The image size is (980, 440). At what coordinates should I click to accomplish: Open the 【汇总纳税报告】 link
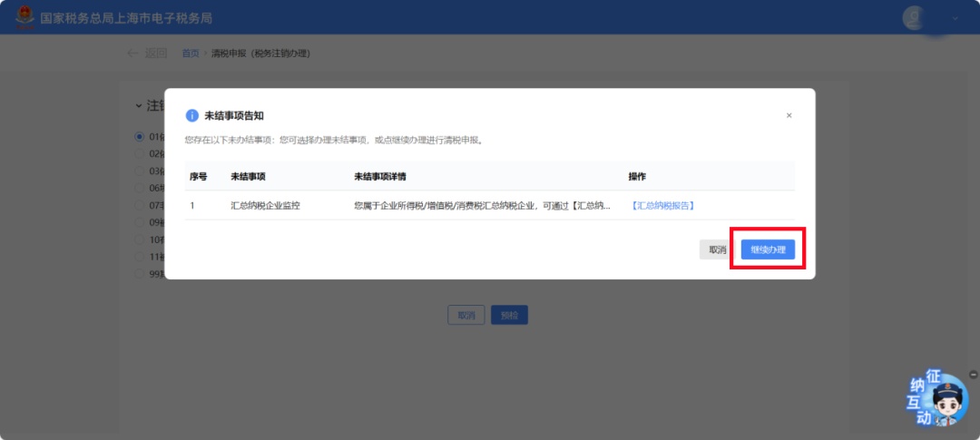[x=662, y=206]
